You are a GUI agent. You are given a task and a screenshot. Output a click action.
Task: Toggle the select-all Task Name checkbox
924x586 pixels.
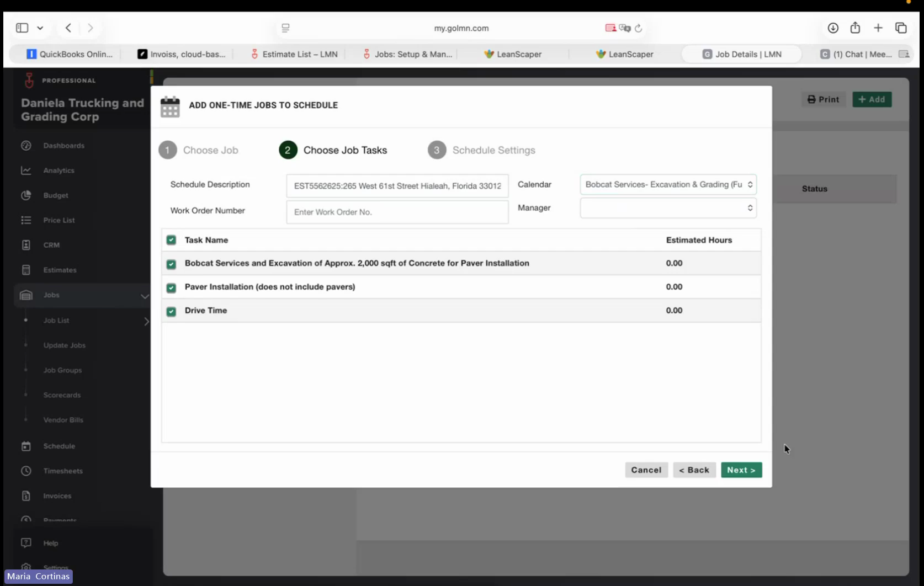171,240
